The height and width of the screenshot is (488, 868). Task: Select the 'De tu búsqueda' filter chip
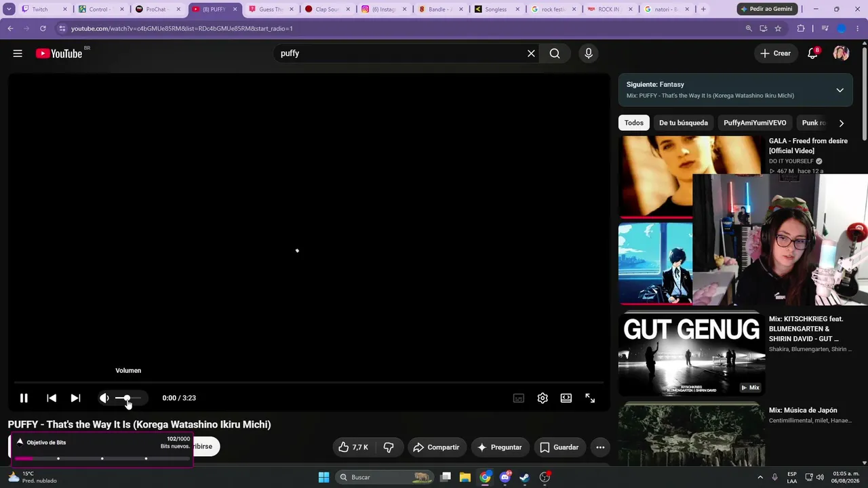pos(684,123)
